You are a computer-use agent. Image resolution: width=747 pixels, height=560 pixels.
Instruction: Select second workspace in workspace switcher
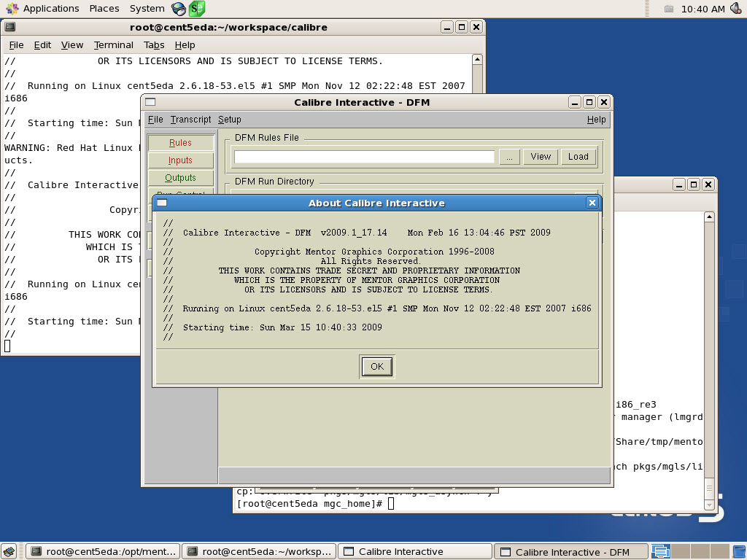pyautogui.click(x=681, y=551)
